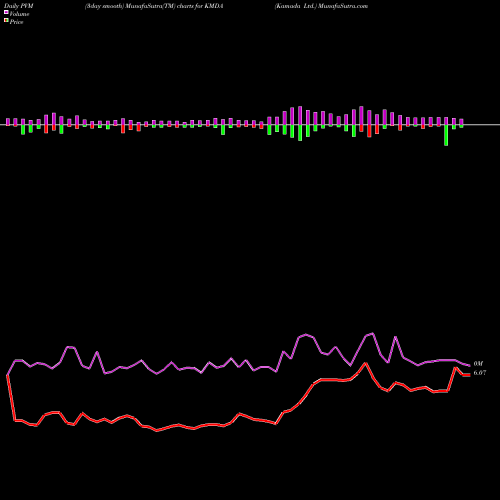Click the Volume legend color swatch
This screenshot has height=500, width=500.
click(6, 13)
